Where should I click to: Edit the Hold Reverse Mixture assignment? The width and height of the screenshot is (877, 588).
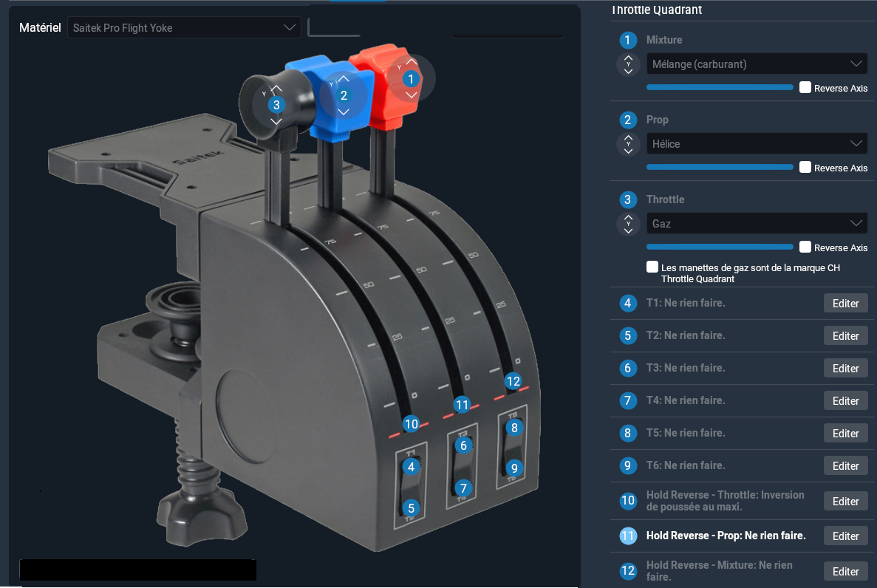click(846, 571)
